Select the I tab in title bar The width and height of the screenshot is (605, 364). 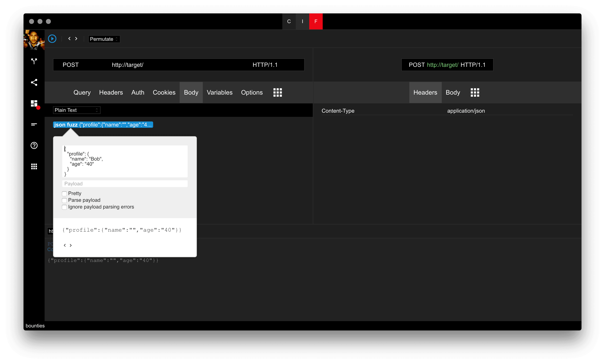tap(302, 21)
